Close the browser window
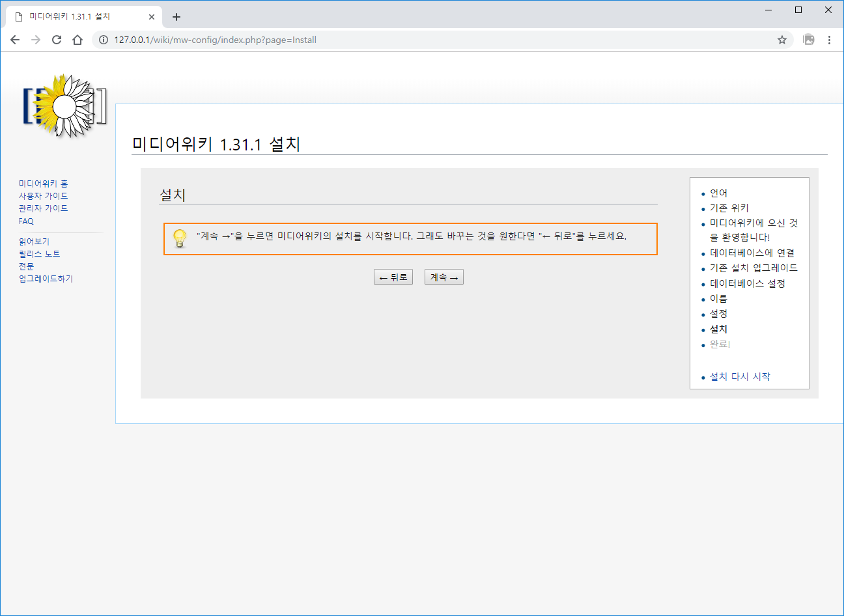Screen dimensions: 844x616 click(828, 10)
